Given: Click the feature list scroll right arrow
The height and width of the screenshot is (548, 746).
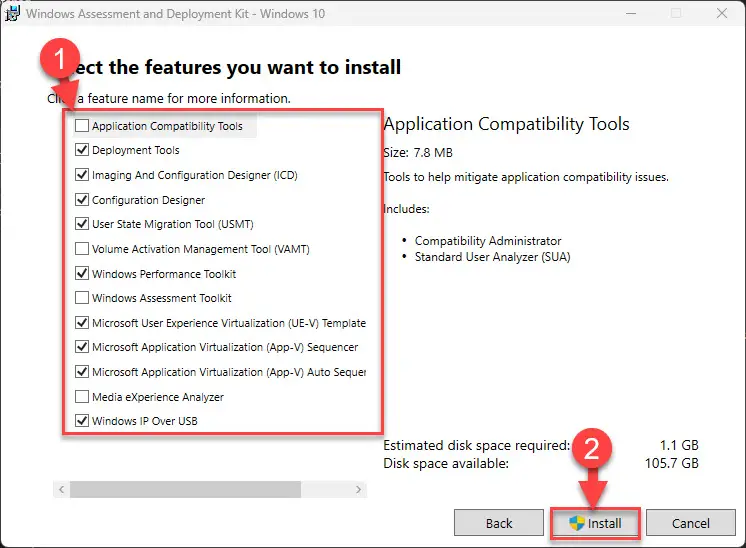Looking at the screenshot, I should pyautogui.click(x=358, y=489).
